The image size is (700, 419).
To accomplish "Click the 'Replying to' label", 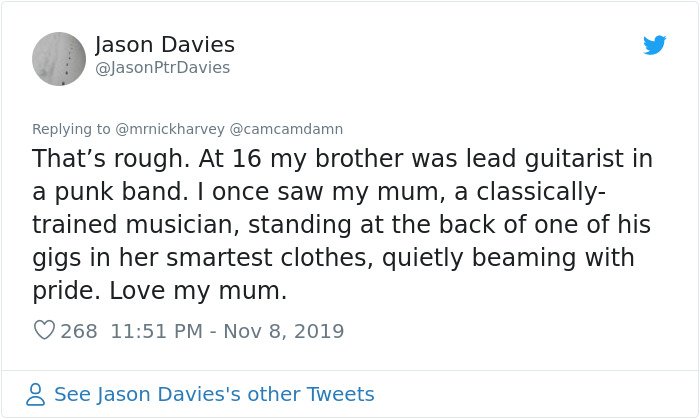I will (x=71, y=129).
